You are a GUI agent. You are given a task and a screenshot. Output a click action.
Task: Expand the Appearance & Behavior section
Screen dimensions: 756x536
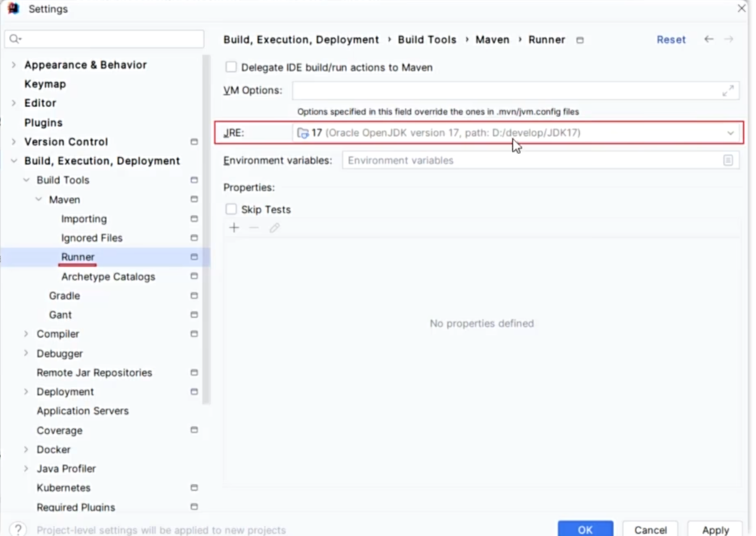pyautogui.click(x=14, y=65)
